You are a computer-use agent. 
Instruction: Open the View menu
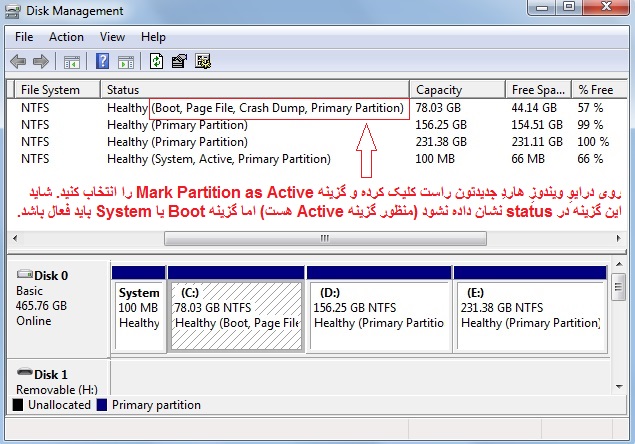pos(112,37)
